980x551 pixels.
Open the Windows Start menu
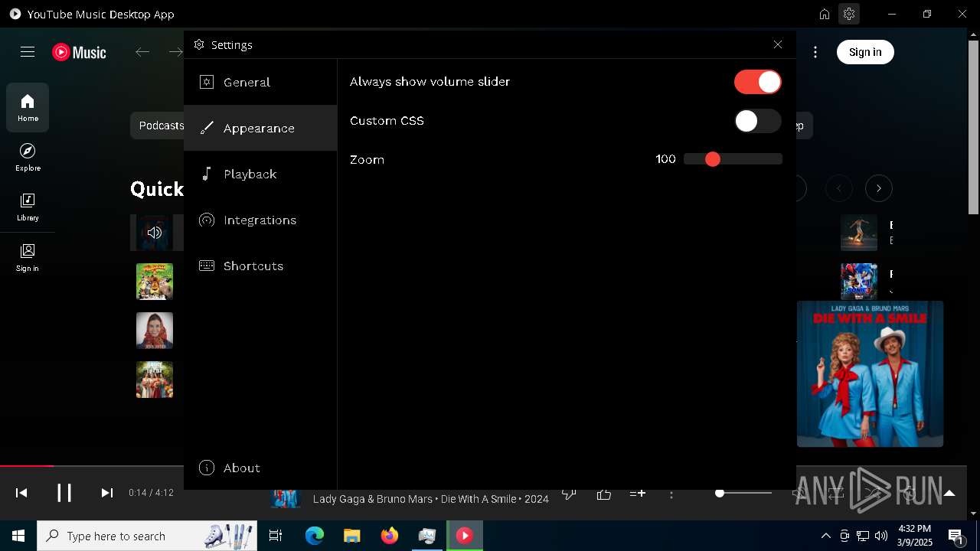(x=18, y=536)
